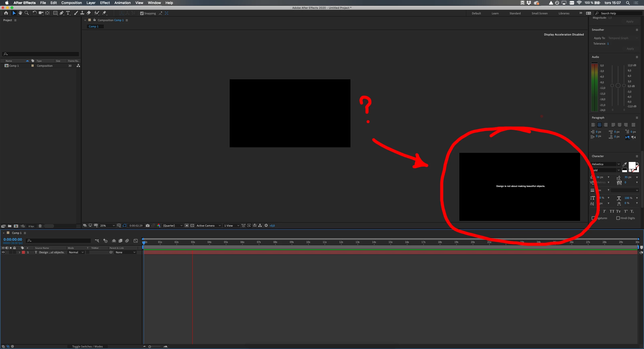Open the Quarter resolution dropdown
Viewport: 644px width, 349px height.
coord(173,226)
